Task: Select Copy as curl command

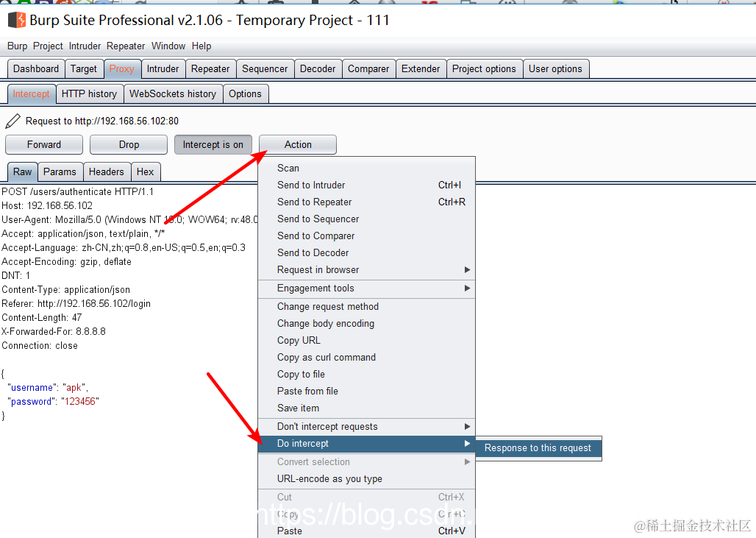Action: [x=366, y=358]
